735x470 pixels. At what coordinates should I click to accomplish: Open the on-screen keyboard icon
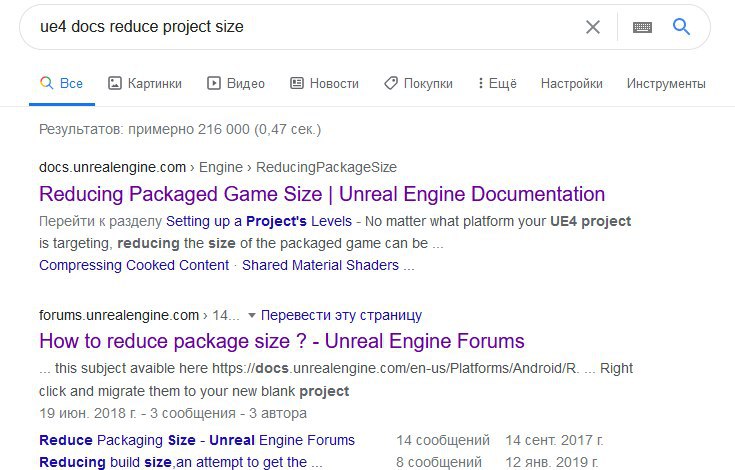click(x=642, y=27)
